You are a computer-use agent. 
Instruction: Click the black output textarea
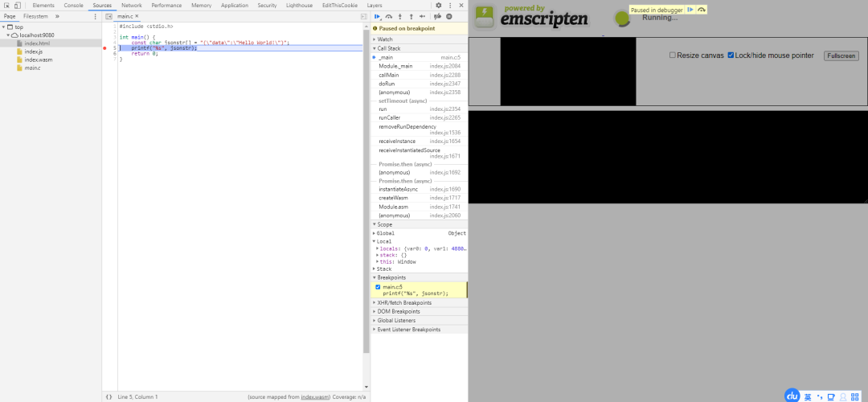click(668, 157)
